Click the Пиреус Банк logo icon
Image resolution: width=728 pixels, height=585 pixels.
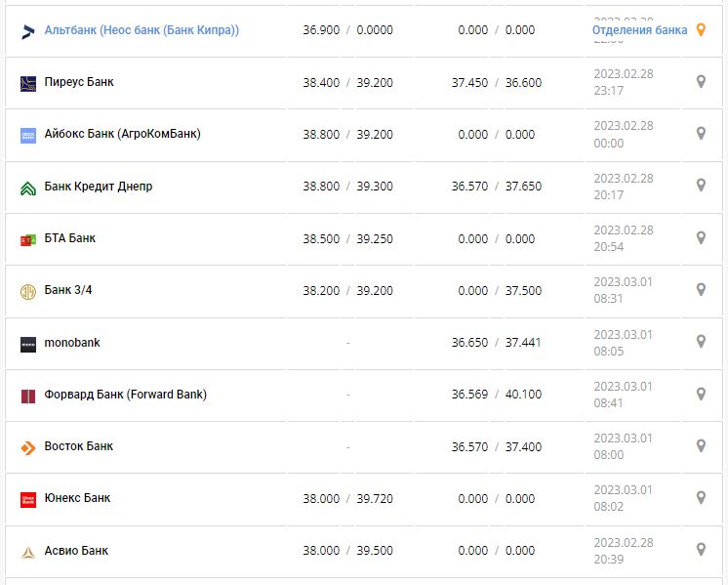27,83
